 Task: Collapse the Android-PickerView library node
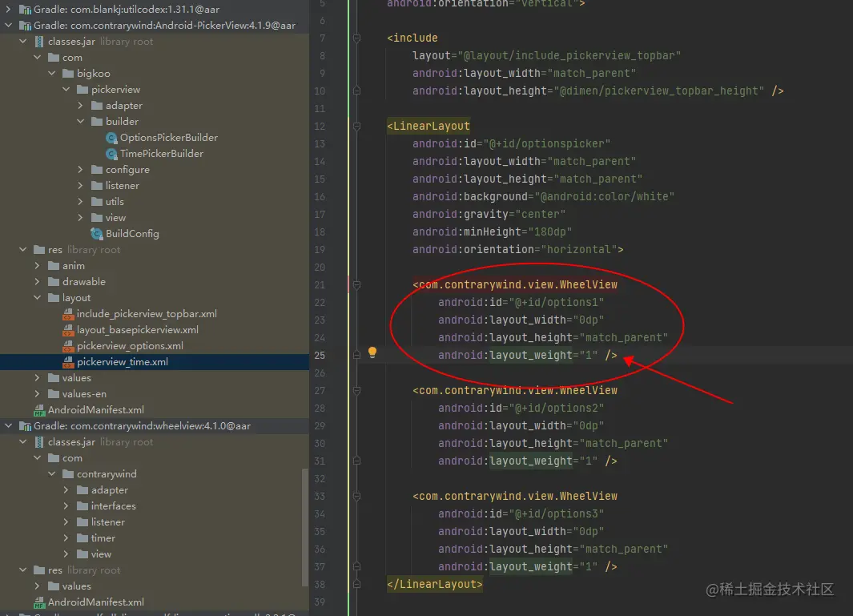coord(8,25)
